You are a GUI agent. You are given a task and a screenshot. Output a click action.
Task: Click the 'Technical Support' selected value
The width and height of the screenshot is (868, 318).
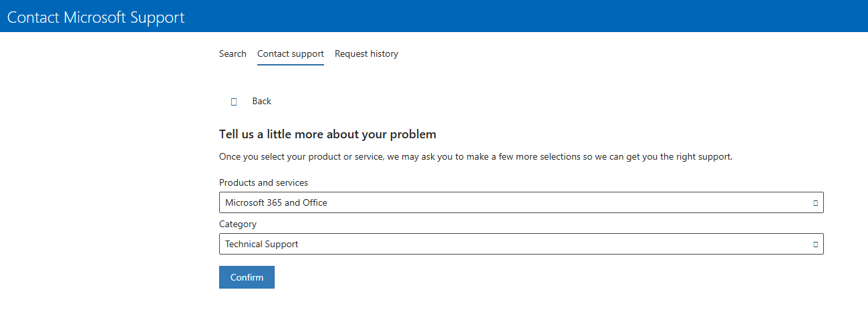(x=261, y=244)
